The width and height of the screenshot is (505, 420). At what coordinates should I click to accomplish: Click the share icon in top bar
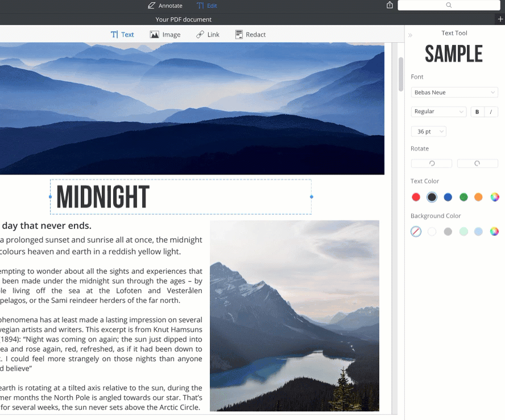tap(390, 5)
